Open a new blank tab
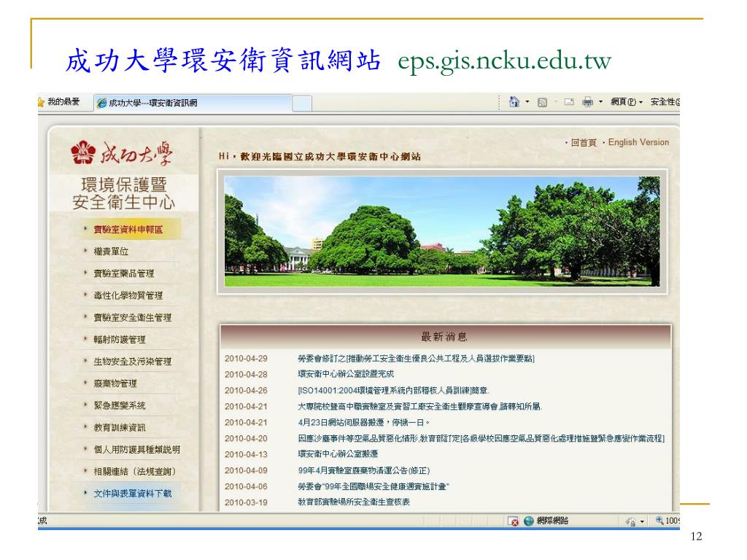 pos(302,104)
